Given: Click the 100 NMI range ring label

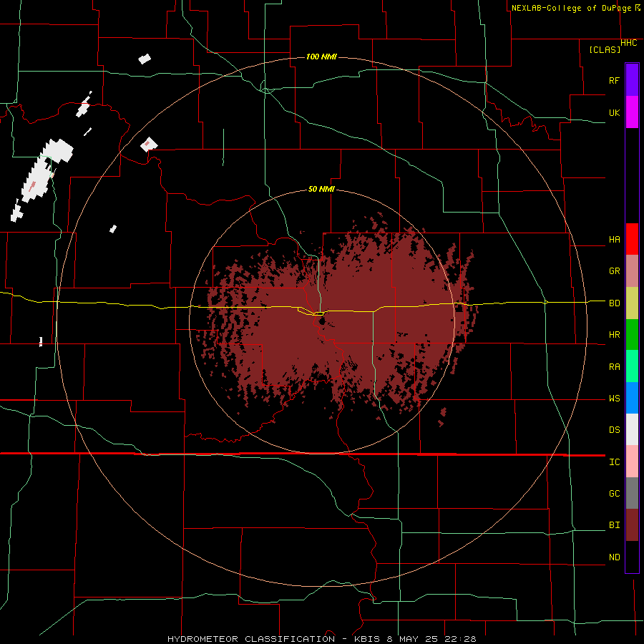Looking at the screenshot, I should (x=321, y=57).
